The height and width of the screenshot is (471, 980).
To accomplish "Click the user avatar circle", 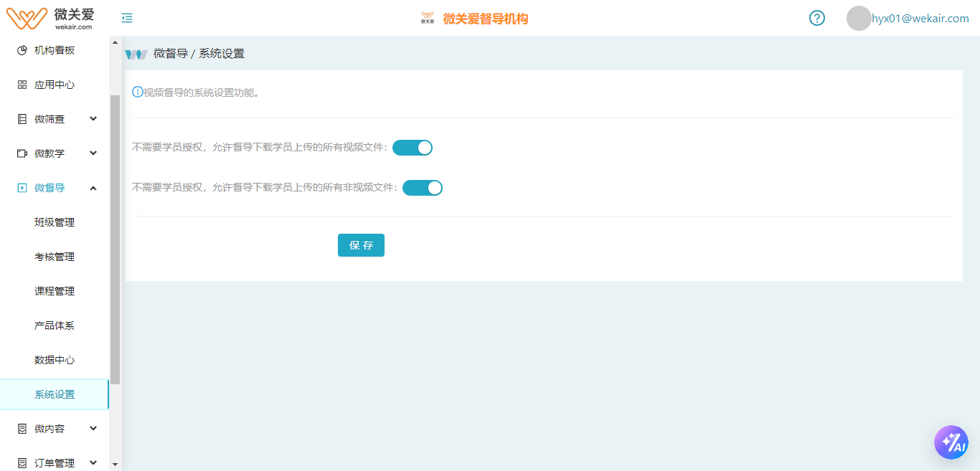I will [858, 19].
